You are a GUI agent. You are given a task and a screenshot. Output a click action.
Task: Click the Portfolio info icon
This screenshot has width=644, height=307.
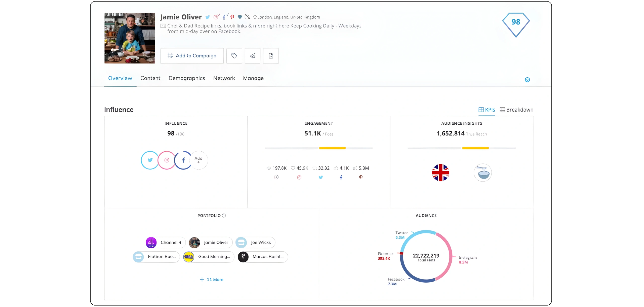pos(224,216)
